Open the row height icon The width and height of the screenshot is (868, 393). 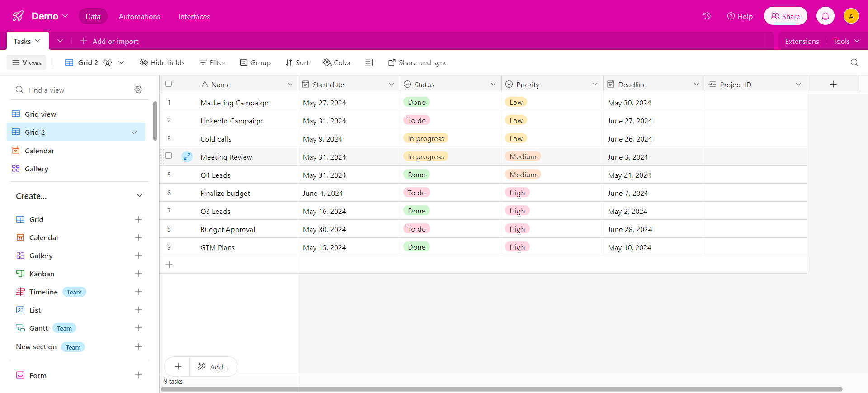click(x=369, y=62)
